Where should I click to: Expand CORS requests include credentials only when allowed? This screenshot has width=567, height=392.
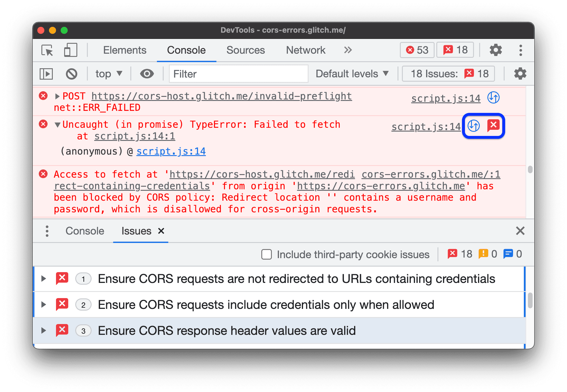coord(47,306)
